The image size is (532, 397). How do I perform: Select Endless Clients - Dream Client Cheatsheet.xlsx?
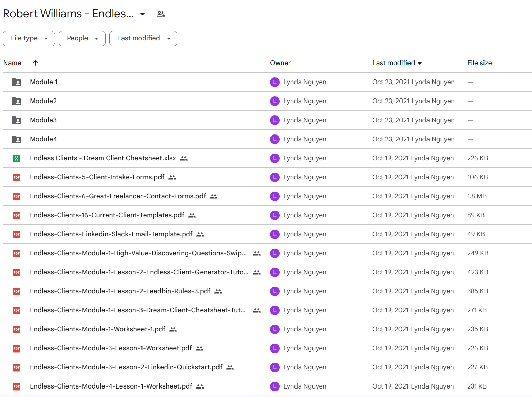pos(103,158)
